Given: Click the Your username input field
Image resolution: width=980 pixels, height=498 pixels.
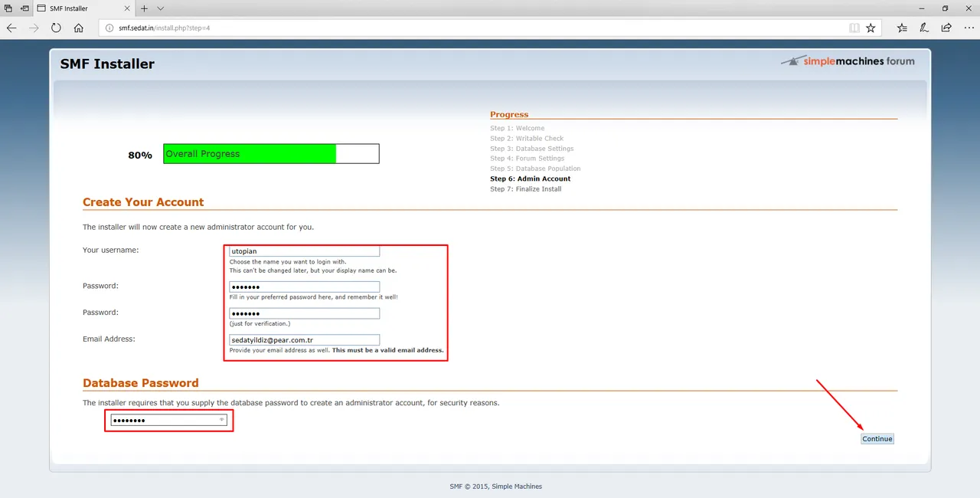Looking at the screenshot, I should pos(304,251).
